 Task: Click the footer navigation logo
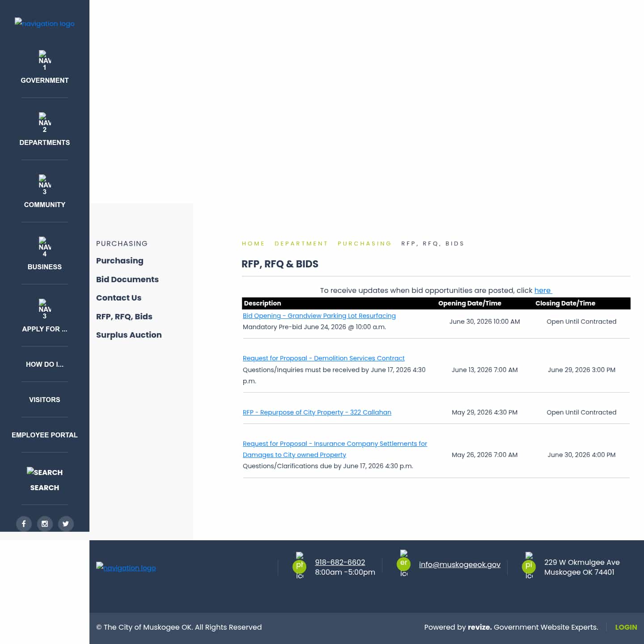pos(126,568)
